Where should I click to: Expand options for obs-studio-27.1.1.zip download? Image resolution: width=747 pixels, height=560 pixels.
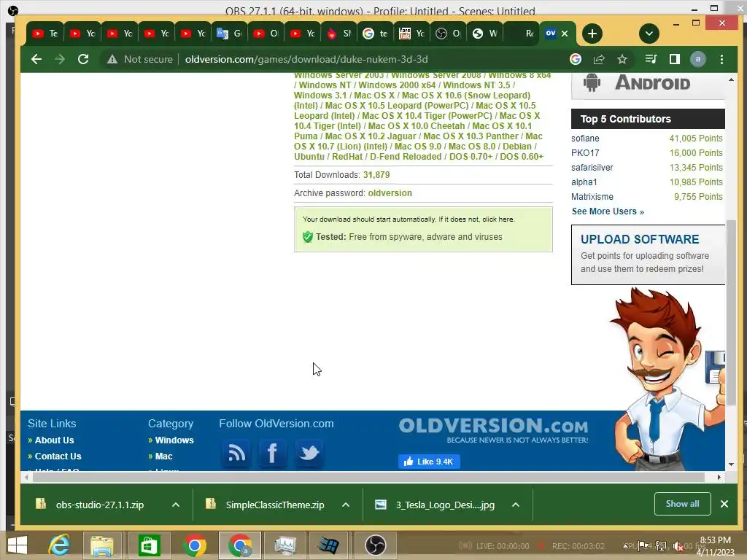[x=176, y=505]
